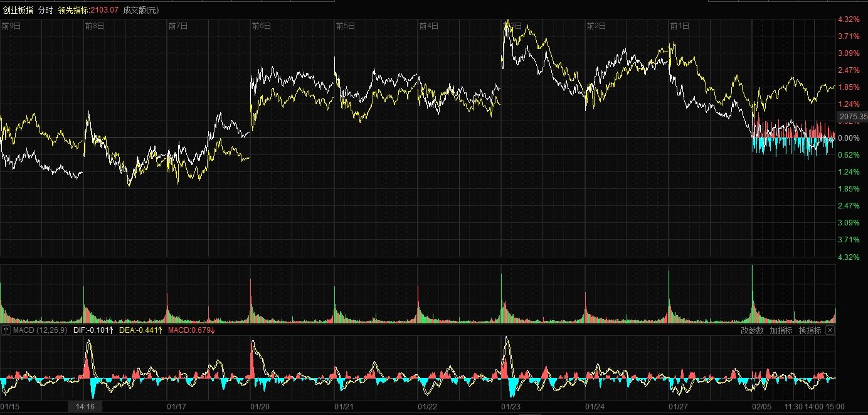Select the MACD (12,26,9) indicator label

coord(40,330)
